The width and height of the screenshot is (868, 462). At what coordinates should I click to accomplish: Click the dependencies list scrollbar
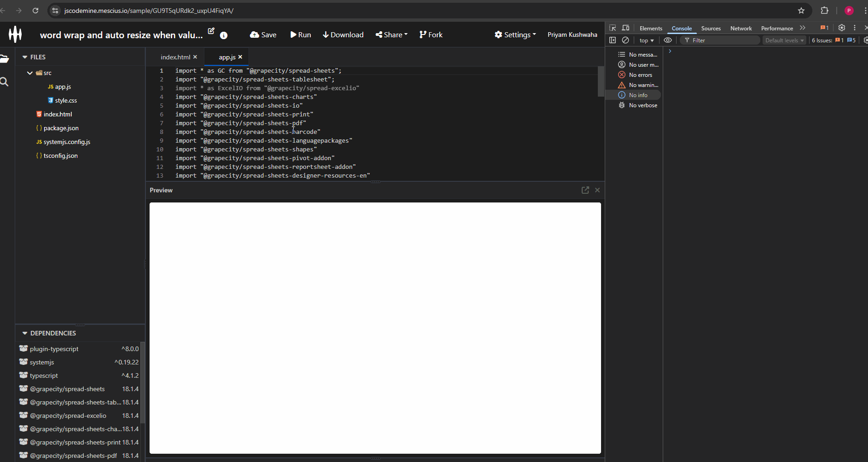click(x=143, y=382)
